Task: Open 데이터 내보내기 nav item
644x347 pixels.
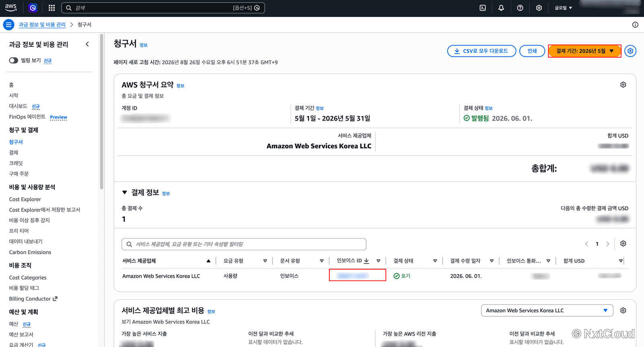Action: point(26,241)
